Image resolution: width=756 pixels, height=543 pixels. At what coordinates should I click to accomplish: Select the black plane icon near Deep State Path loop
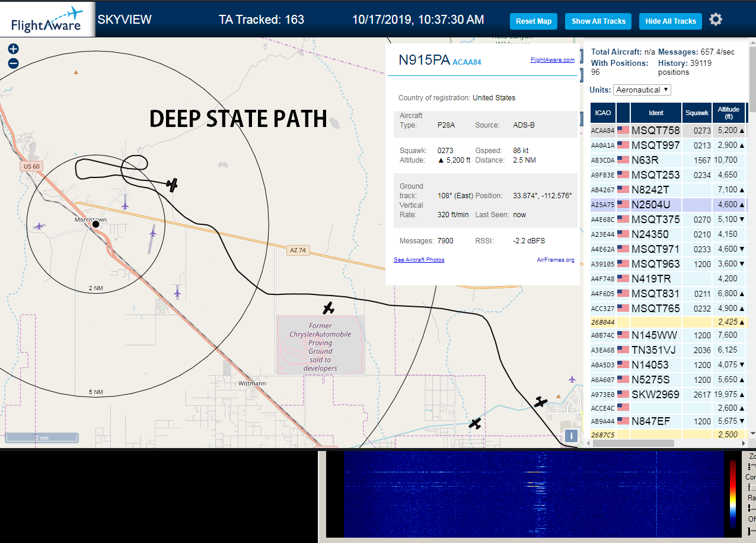172,185
